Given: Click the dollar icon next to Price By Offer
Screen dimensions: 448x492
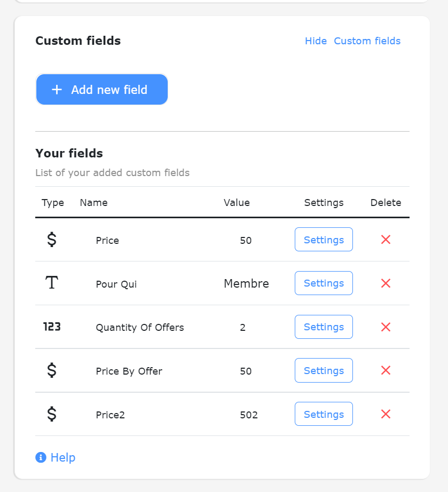Looking at the screenshot, I should pos(52,370).
